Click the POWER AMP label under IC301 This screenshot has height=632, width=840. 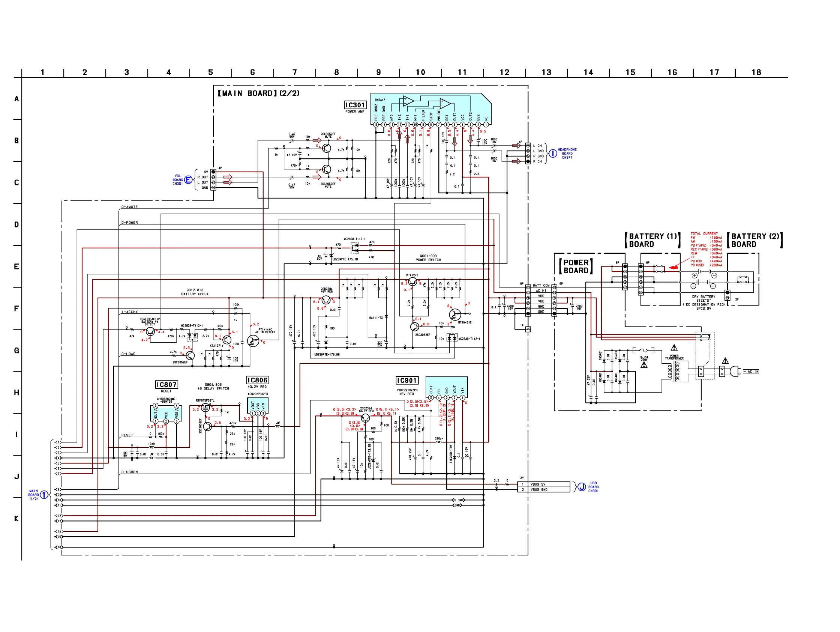355,112
